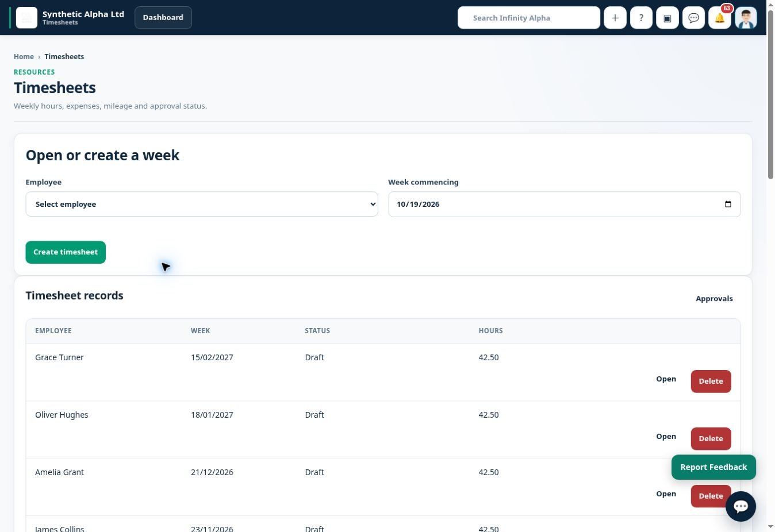Delete Grace Turner's timesheet record
Viewport: 775px width, 532px height.
point(711,381)
